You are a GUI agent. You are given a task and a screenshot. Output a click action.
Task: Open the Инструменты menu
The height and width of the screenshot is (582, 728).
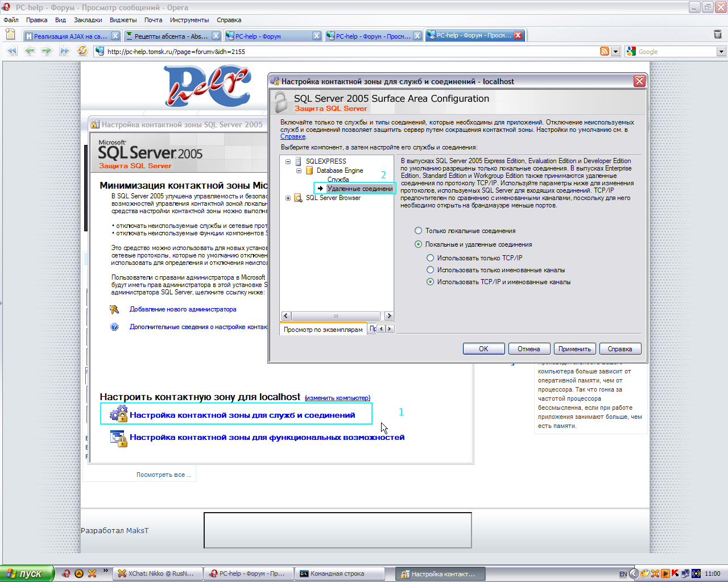[189, 20]
